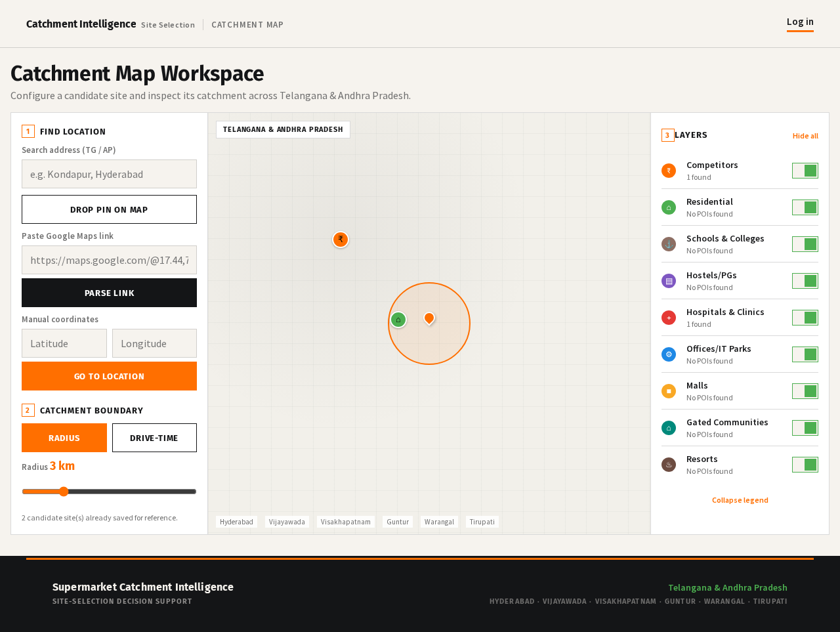840x632 pixels.
Task: Click the Resorts layer brown icon
Action: click(669, 465)
